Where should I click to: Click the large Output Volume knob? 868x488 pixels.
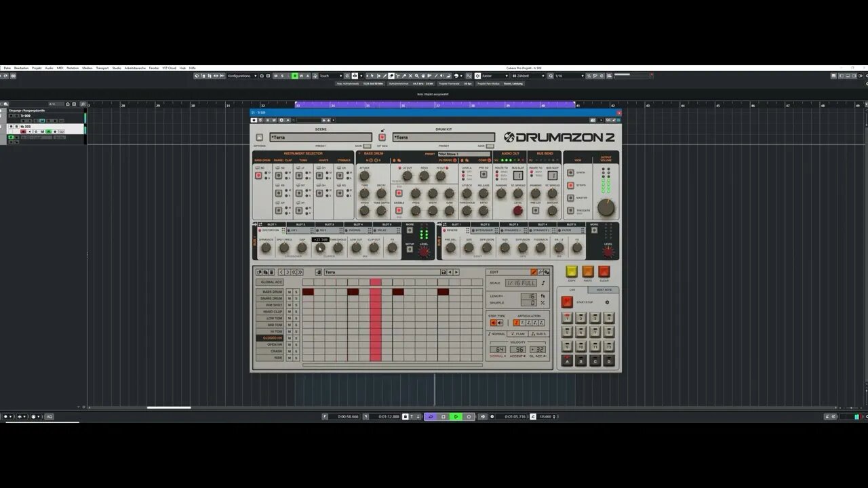606,207
